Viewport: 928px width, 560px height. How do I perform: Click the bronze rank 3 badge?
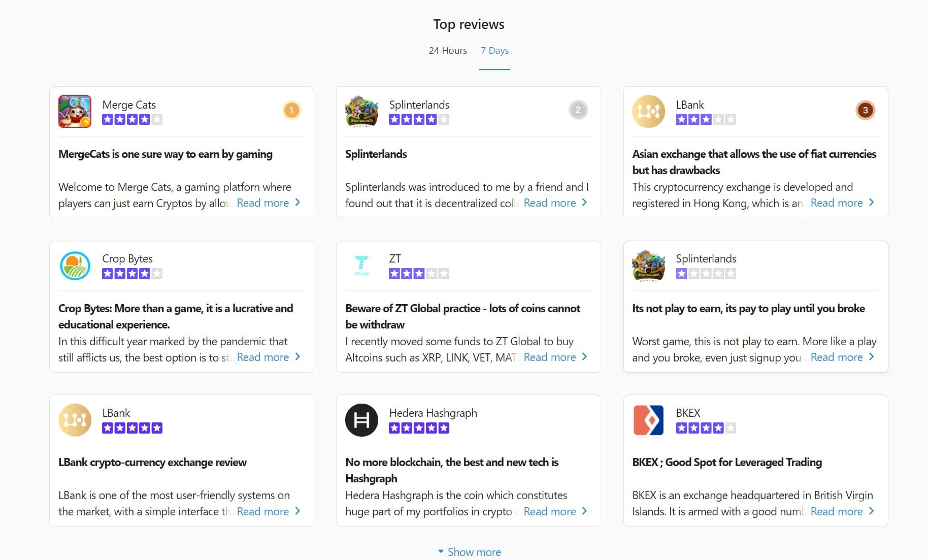point(865,110)
